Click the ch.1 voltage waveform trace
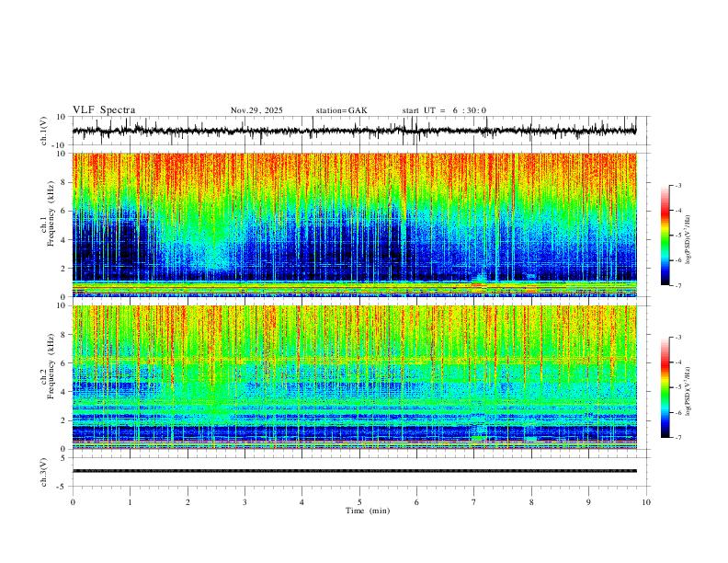This screenshot has height=563, width=728. (x=354, y=131)
